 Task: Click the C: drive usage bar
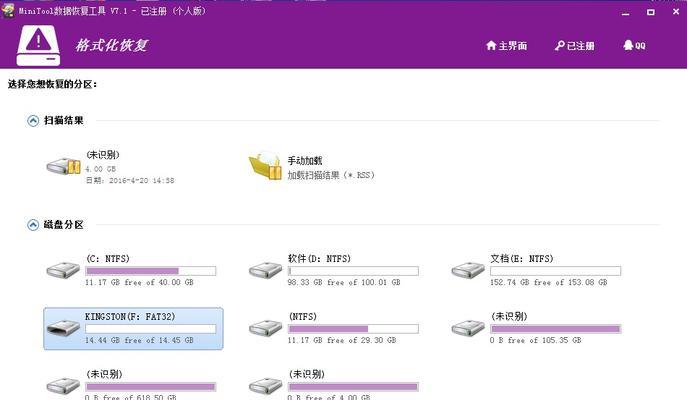[151, 271]
